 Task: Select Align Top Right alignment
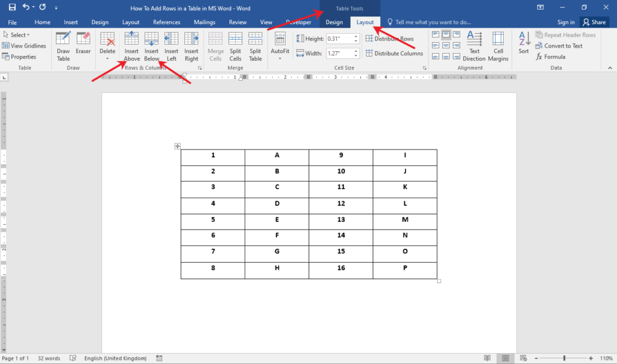point(457,34)
